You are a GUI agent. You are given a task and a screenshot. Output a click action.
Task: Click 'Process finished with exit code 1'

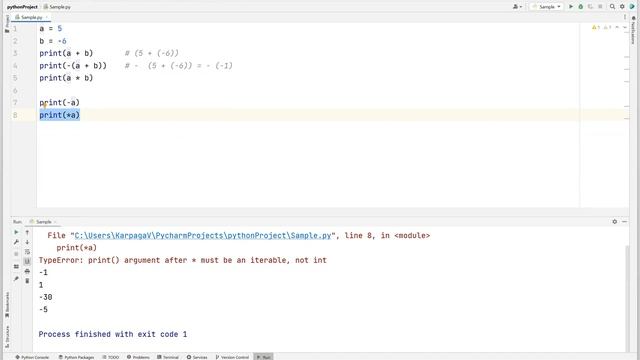(113, 334)
